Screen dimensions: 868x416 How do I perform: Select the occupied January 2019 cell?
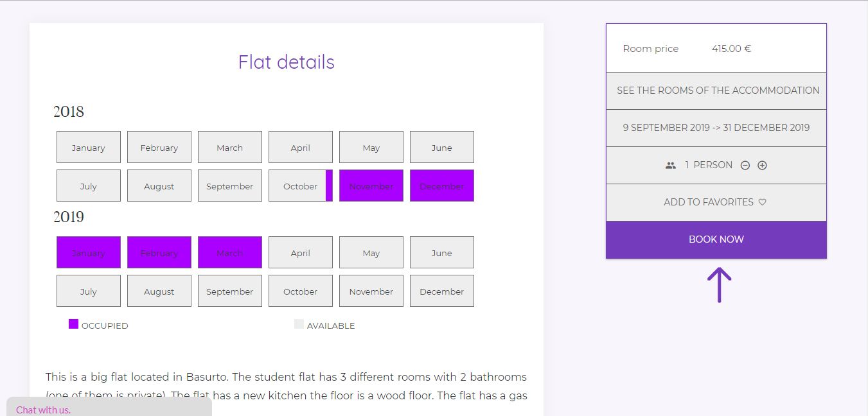click(x=89, y=253)
